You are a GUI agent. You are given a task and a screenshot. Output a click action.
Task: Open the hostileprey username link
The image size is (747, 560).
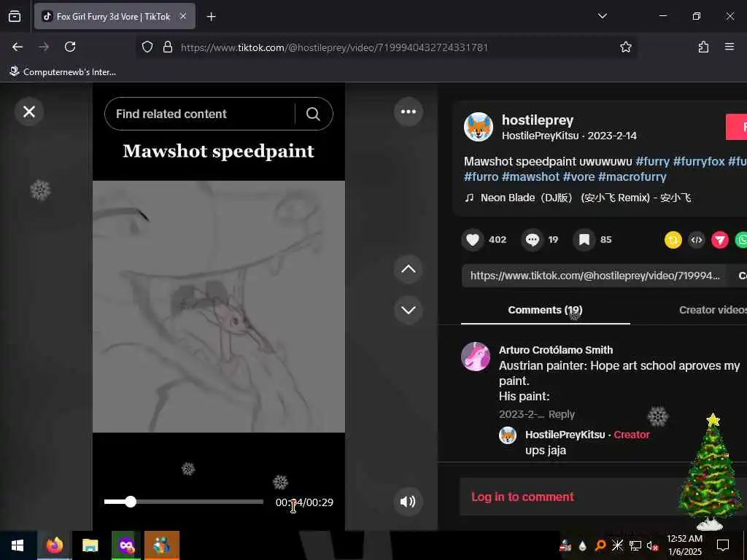coord(538,120)
